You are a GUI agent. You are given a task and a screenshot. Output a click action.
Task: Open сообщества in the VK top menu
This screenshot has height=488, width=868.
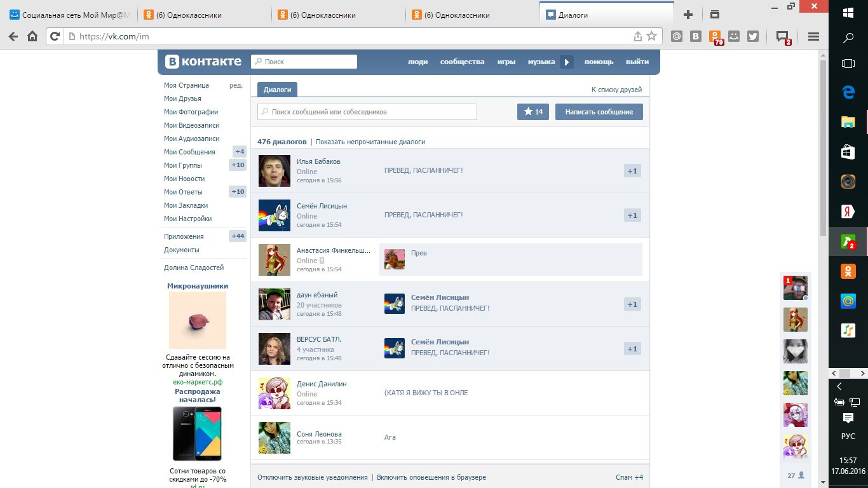(462, 62)
